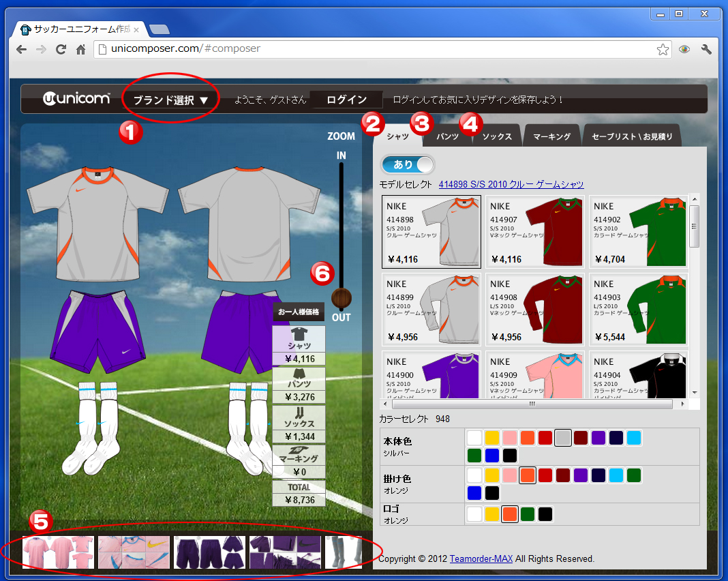Image resolution: width=728 pixels, height=581 pixels.
Task: Click the ログイン button
Action: [x=346, y=100]
